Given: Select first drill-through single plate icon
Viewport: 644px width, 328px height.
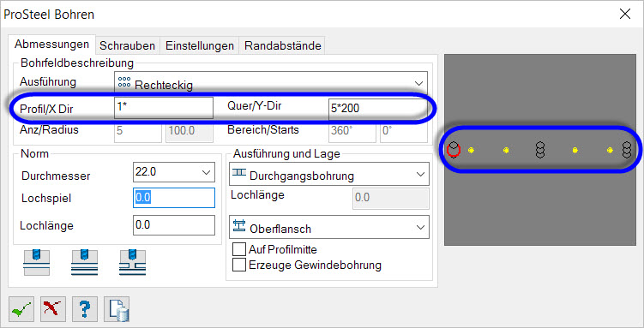Looking at the screenshot, I should tap(36, 262).
